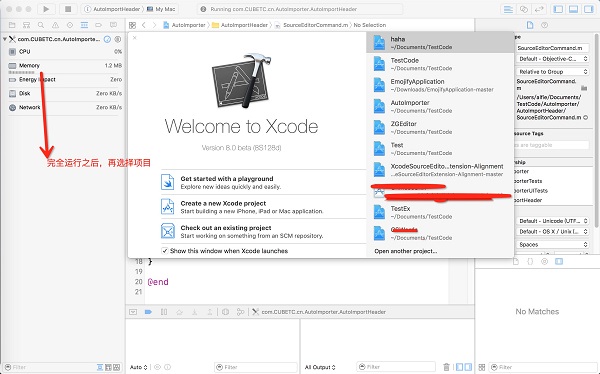Open the Default - Unicode text encoding dropdown
Viewport: 600px width, 374px height.
pos(553,221)
